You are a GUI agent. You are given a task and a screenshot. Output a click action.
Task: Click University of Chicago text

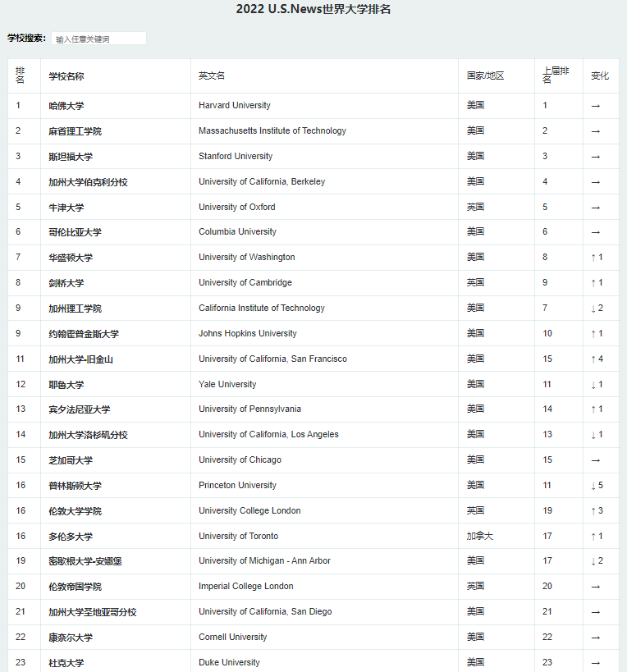pyautogui.click(x=240, y=459)
